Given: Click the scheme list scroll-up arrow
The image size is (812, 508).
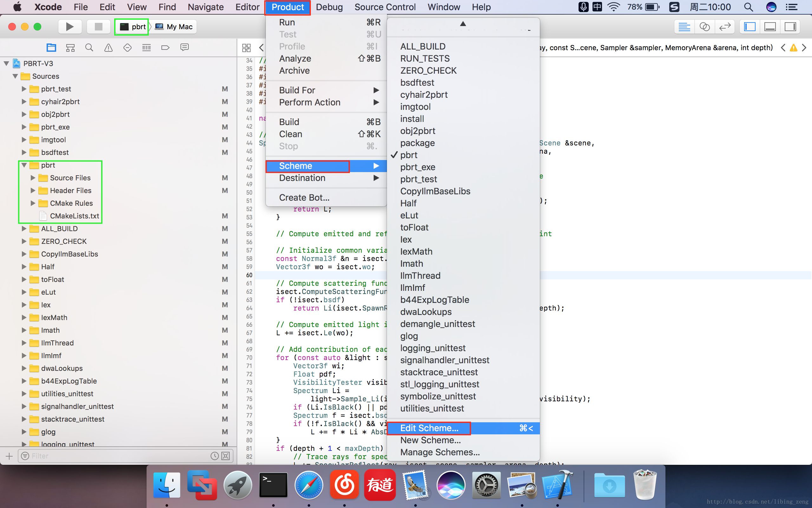Looking at the screenshot, I should (x=463, y=23).
